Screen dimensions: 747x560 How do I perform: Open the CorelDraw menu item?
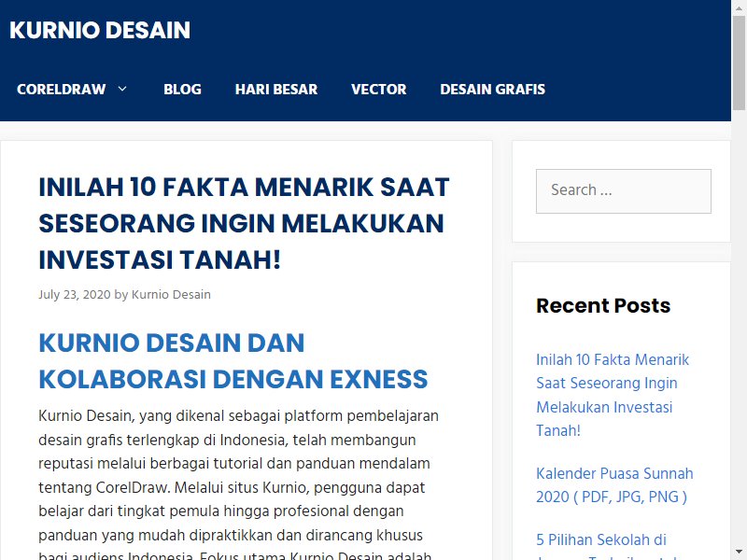click(61, 89)
